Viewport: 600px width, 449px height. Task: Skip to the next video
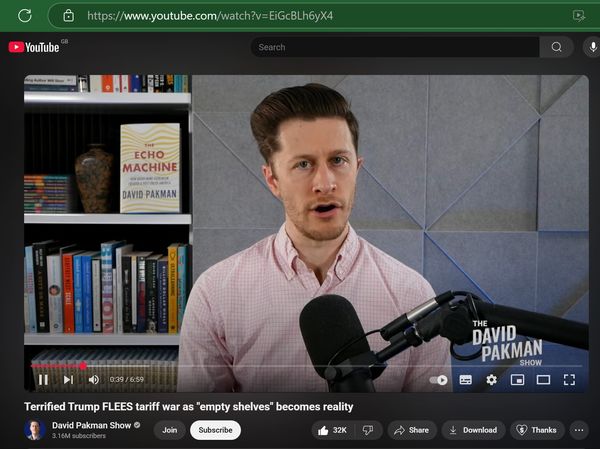pyautogui.click(x=68, y=380)
